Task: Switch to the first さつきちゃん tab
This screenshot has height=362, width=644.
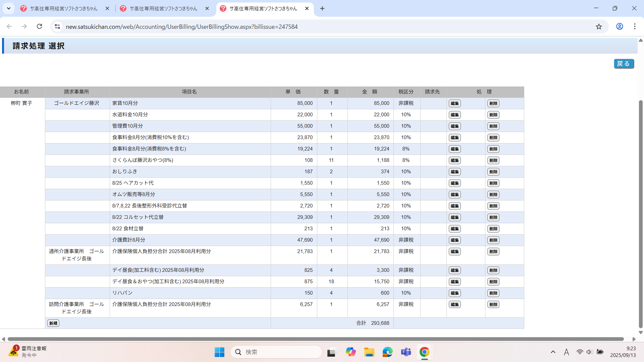Action: 64,8
